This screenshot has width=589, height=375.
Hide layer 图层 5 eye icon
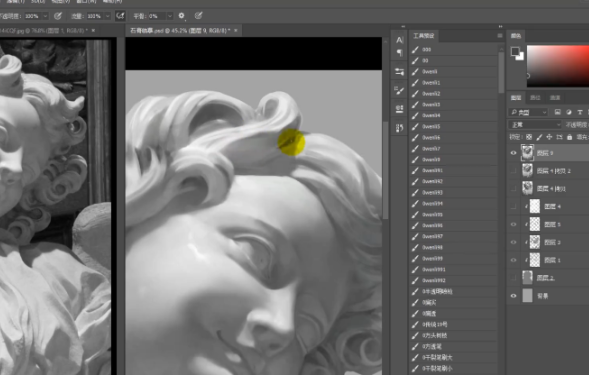tap(513, 224)
